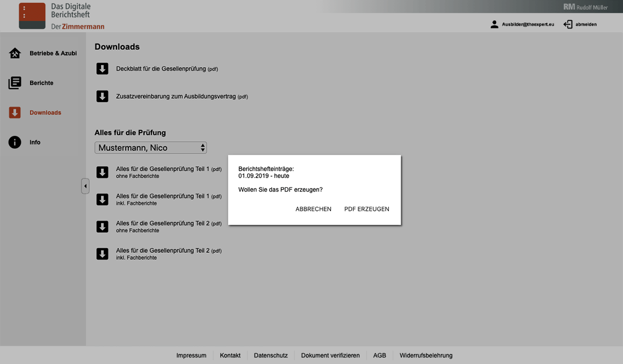Image resolution: width=623 pixels, height=364 pixels.
Task: Click download icon for Gesellenprüfung Teil 1 ohne Fachberichte
Action: (x=102, y=172)
